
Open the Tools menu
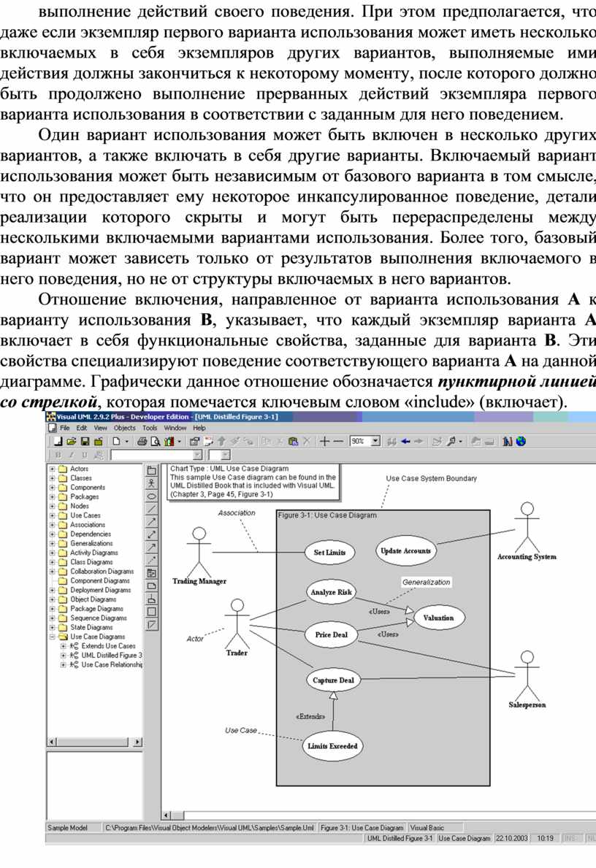[150, 428]
